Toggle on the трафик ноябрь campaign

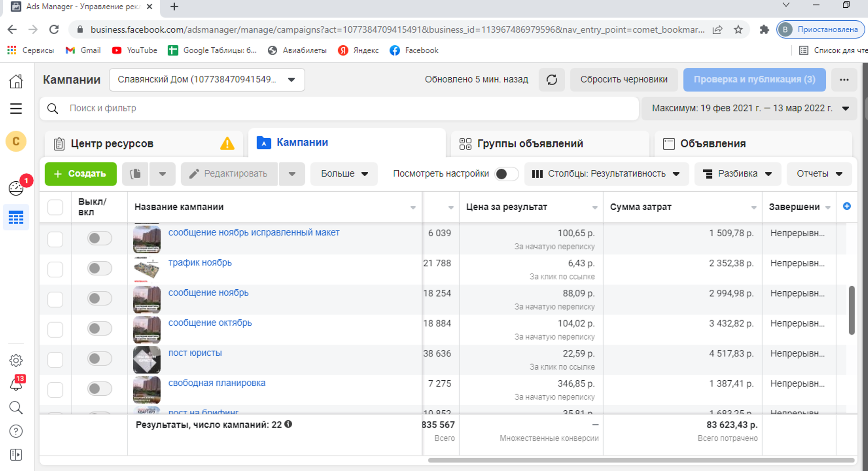pos(99,268)
